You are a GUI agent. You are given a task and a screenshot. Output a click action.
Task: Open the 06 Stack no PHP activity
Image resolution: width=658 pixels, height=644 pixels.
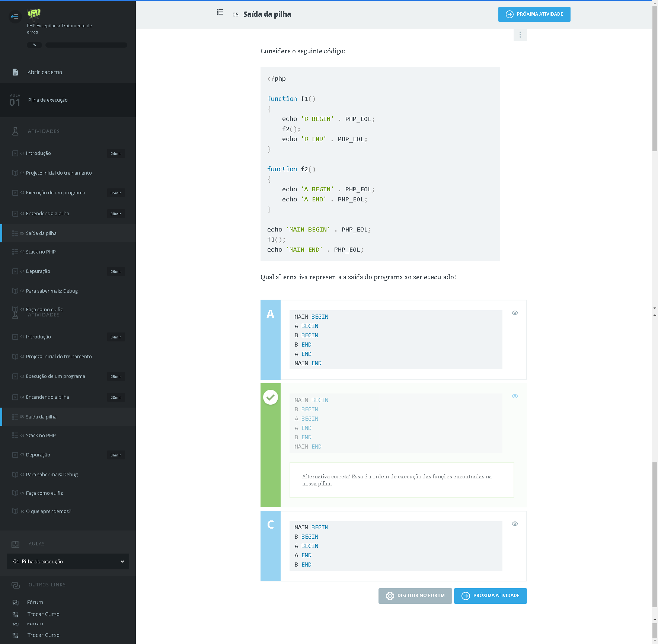click(41, 252)
